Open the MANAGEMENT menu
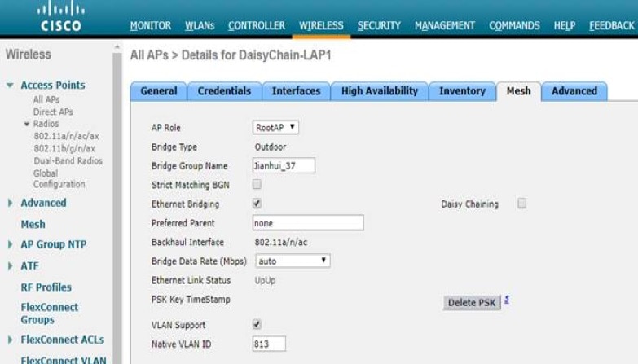The image size is (638, 364). pyautogui.click(x=445, y=25)
